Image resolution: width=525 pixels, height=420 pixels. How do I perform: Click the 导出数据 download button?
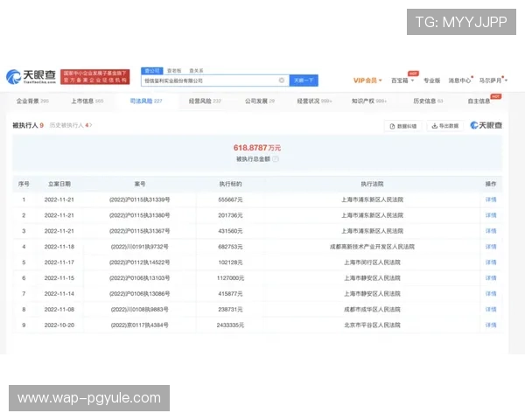pos(445,126)
